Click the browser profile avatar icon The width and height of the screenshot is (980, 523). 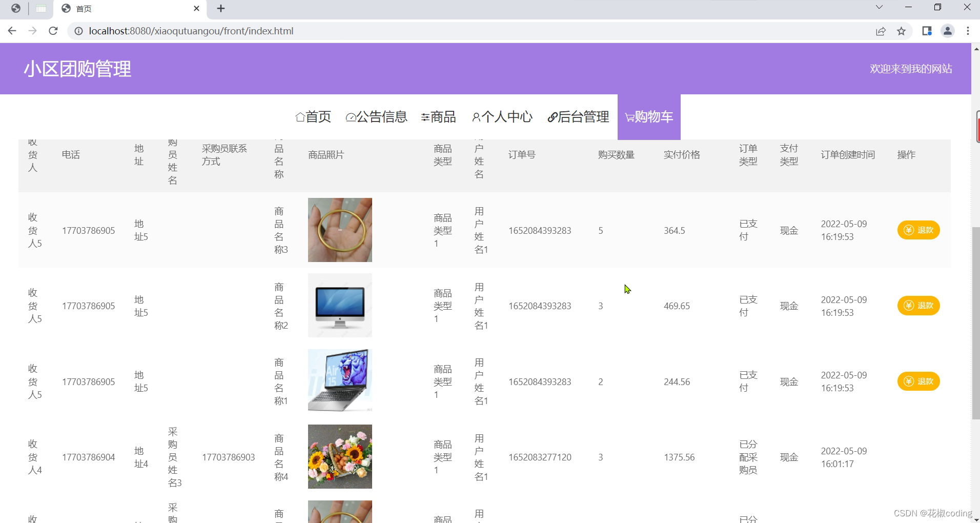point(947,31)
